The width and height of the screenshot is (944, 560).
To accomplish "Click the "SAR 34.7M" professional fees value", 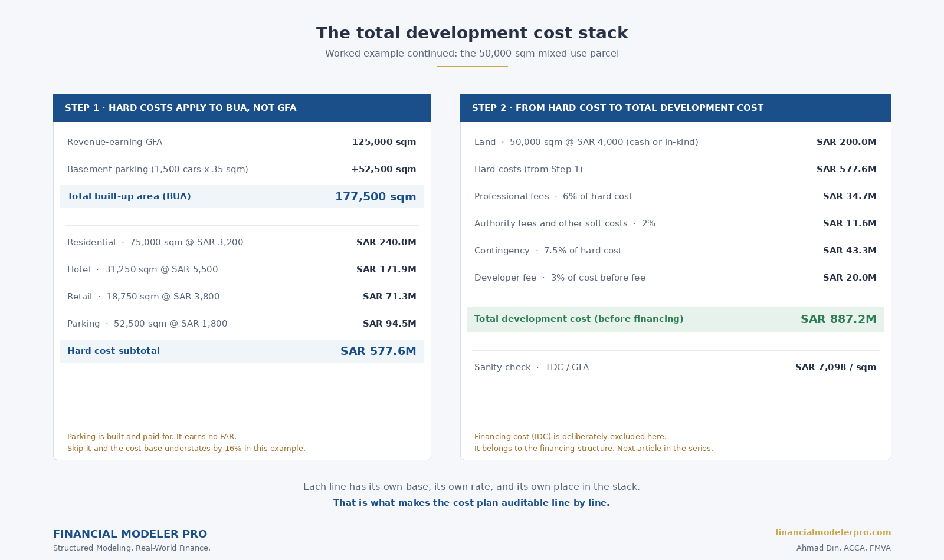I will [850, 196].
